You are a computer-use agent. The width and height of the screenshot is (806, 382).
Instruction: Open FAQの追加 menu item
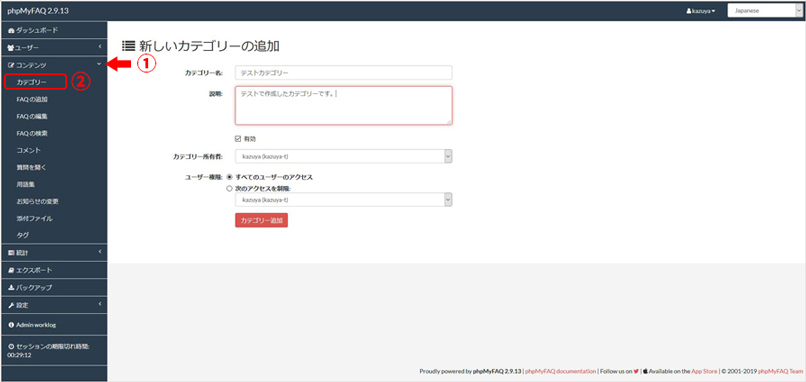[x=32, y=99]
